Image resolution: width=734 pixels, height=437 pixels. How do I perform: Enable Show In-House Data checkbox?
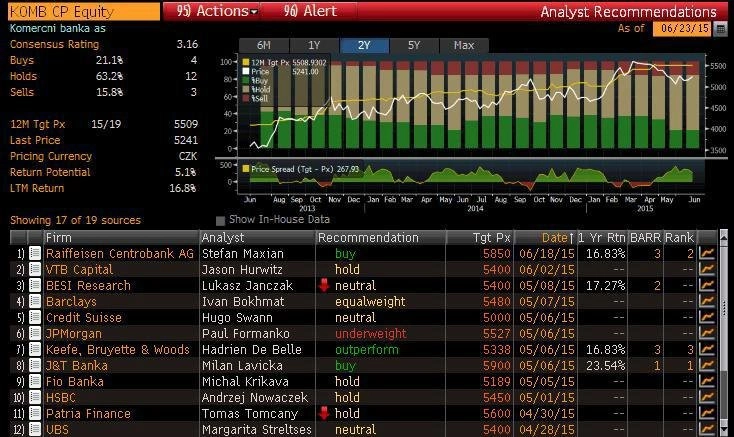pos(220,220)
